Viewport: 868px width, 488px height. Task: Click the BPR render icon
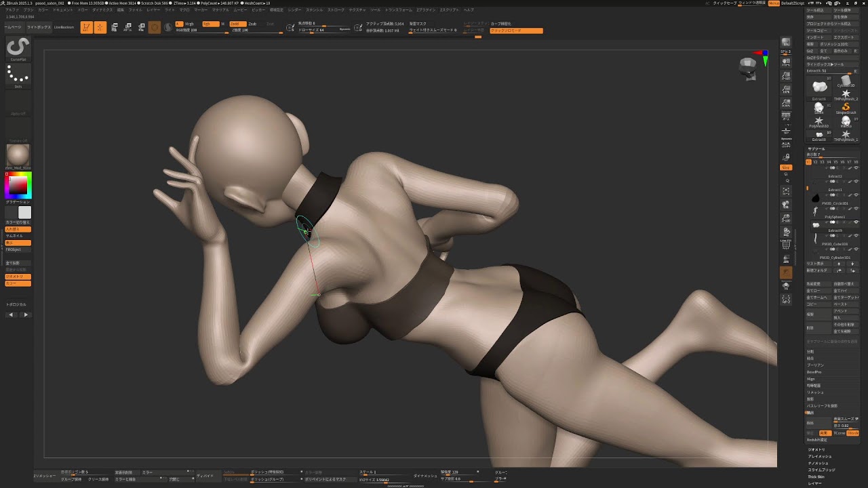786,43
